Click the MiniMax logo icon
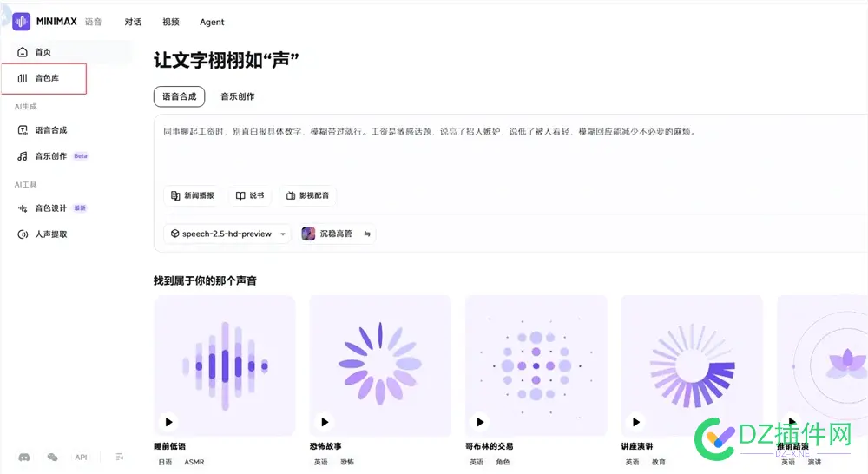The image size is (868, 474). point(22,22)
